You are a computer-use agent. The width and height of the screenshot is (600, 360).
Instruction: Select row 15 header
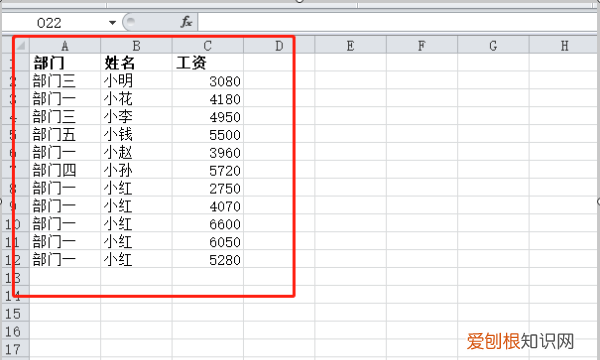[x=15, y=314]
